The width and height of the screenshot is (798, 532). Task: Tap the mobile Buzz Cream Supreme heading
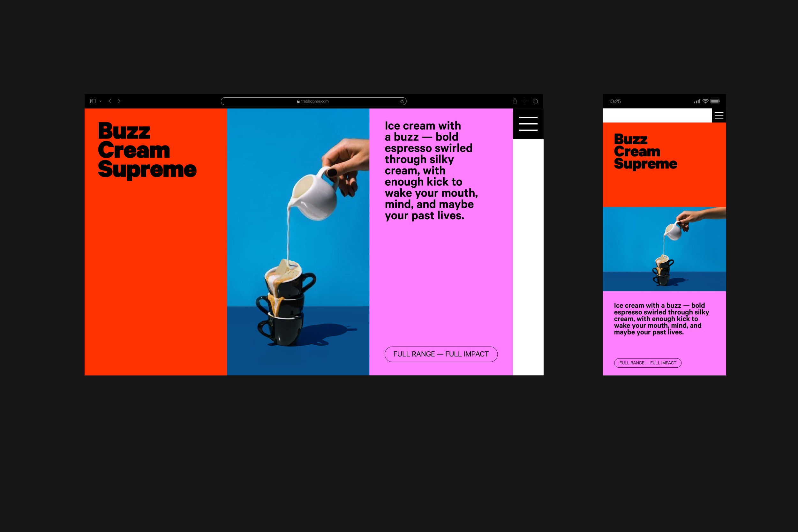pyautogui.click(x=645, y=151)
